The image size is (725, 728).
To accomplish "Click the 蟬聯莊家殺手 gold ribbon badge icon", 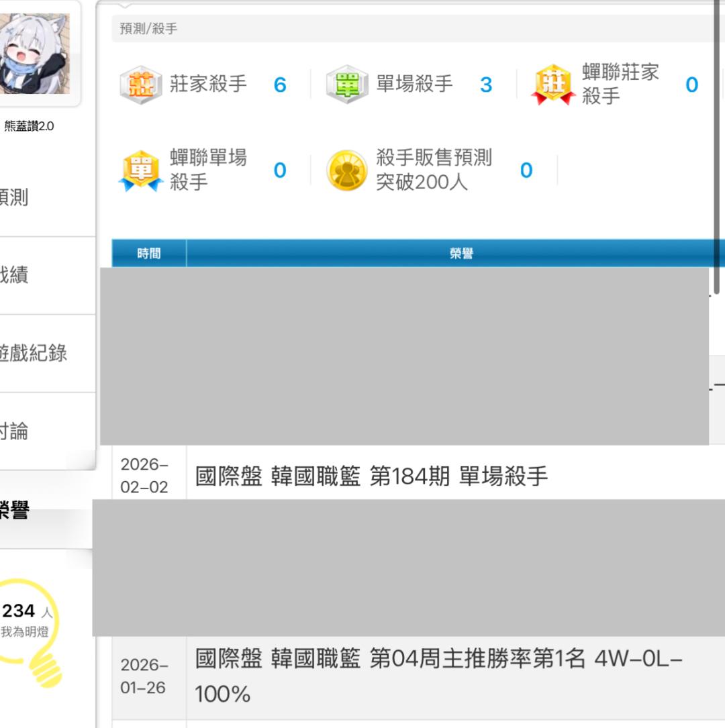I will tap(552, 85).
